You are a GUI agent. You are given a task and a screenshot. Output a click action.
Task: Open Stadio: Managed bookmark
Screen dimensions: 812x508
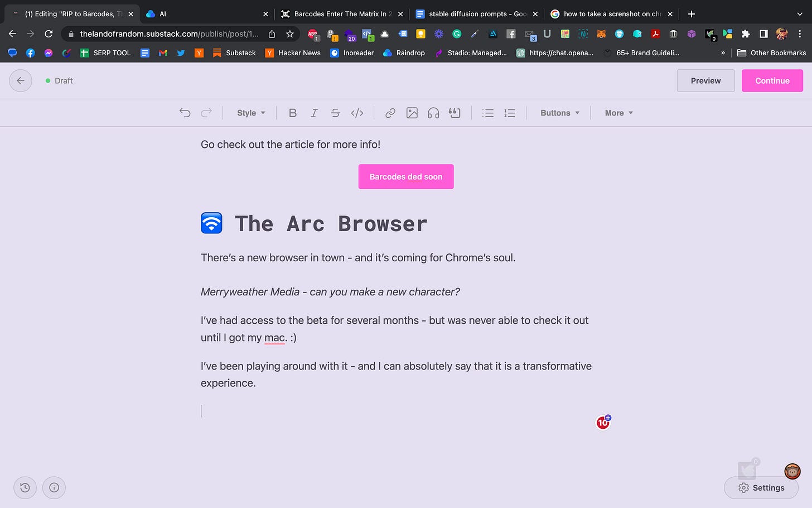pos(471,53)
